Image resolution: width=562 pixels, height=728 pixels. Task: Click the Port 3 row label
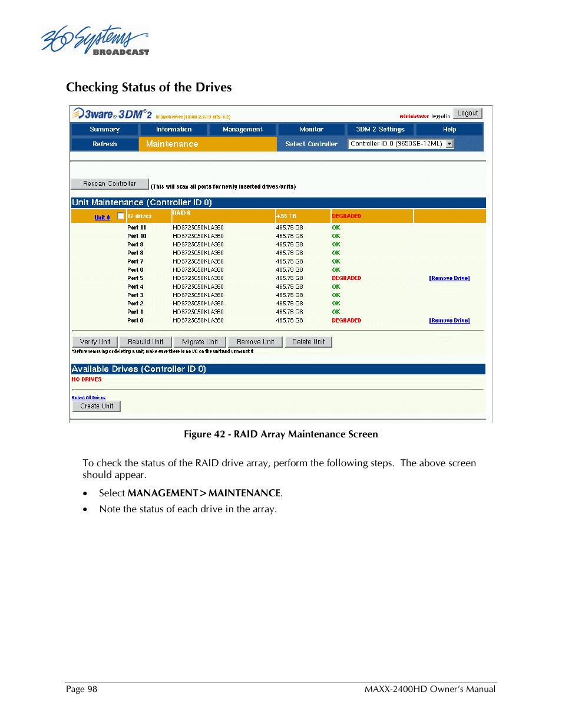point(135,295)
